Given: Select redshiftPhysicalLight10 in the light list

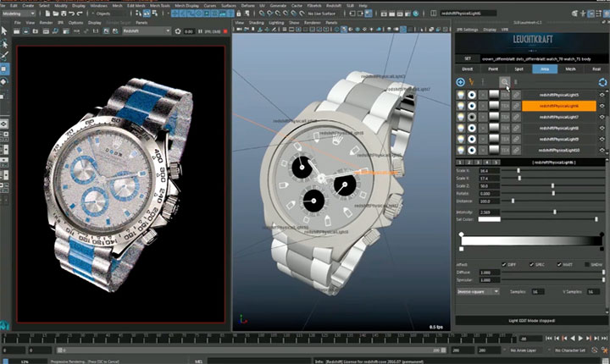Looking at the screenshot, I should pos(559,150).
